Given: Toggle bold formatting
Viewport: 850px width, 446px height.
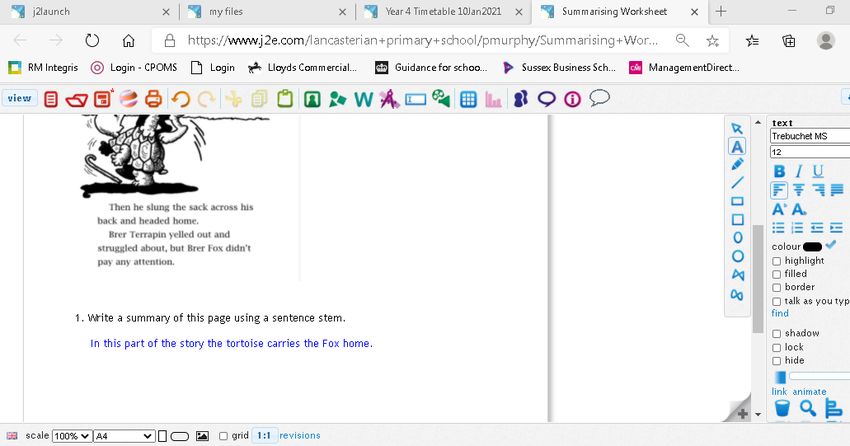Looking at the screenshot, I should coord(779,171).
